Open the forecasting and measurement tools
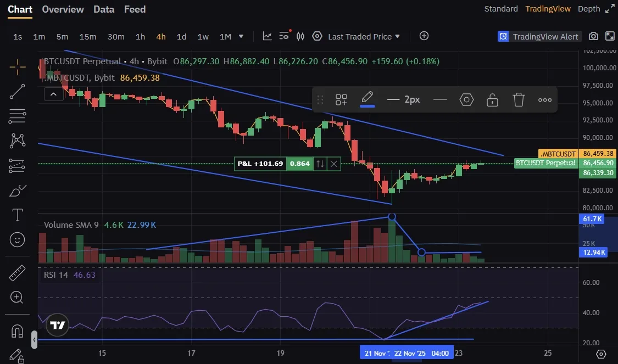This screenshot has width=618, height=364. (18, 166)
